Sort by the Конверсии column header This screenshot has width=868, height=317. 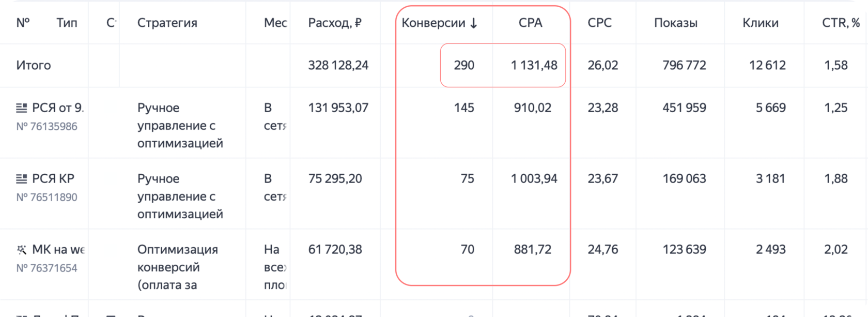(433, 23)
